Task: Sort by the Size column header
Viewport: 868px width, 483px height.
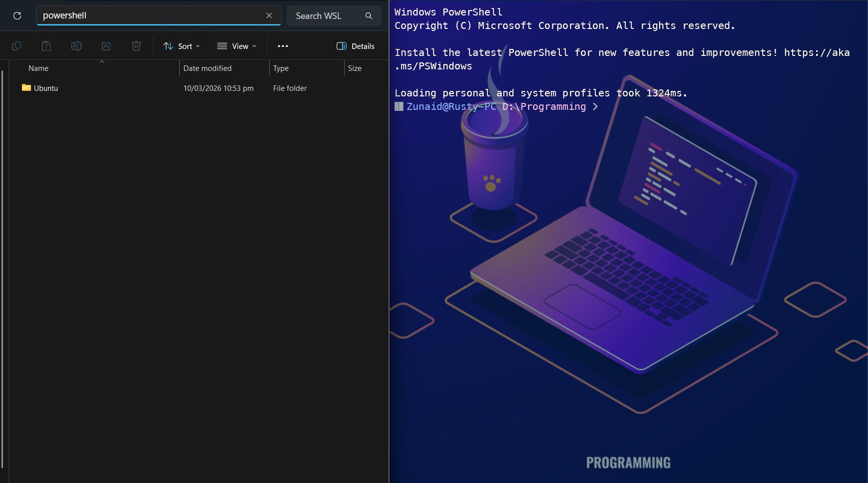Action: pyautogui.click(x=366, y=68)
